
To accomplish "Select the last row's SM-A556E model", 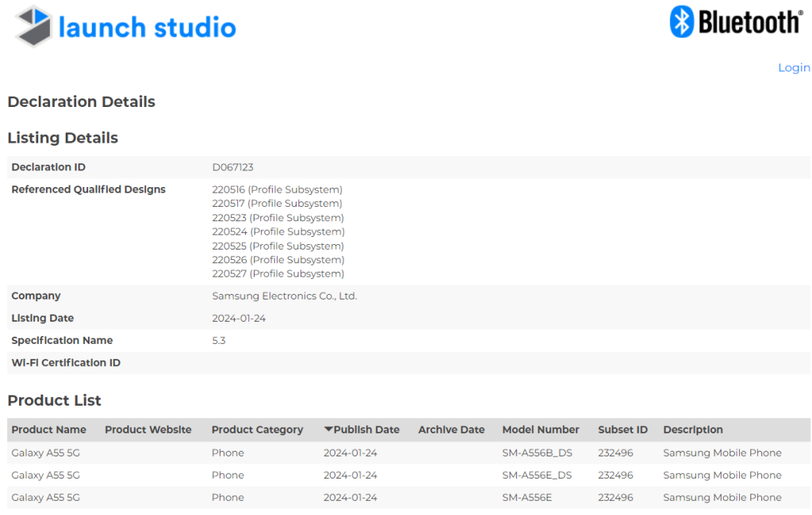I will pyautogui.click(x=527, y=498).
